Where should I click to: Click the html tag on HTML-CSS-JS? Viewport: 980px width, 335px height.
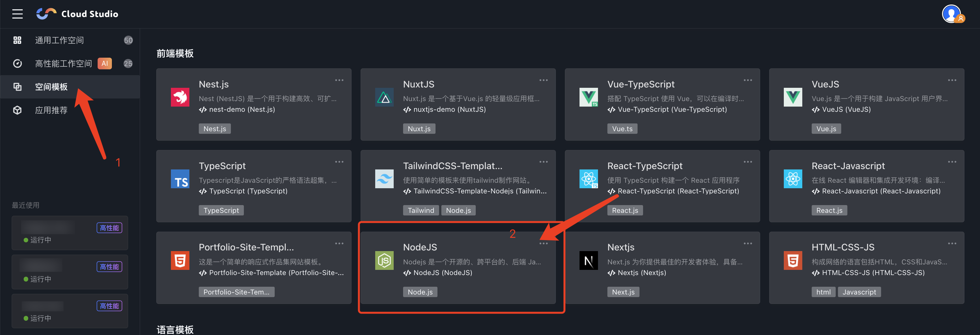pos(823,292)
